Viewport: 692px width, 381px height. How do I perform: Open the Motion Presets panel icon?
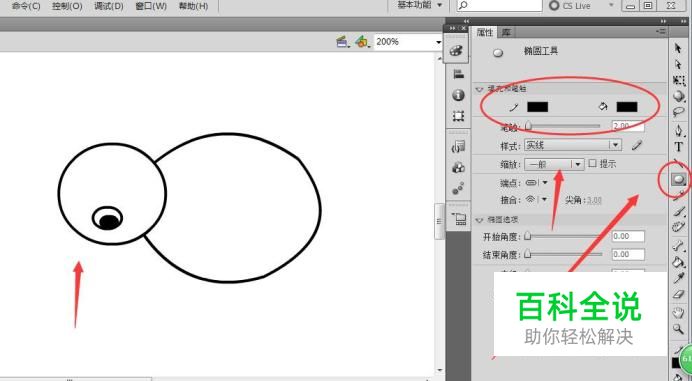click(x=459, y=189)
